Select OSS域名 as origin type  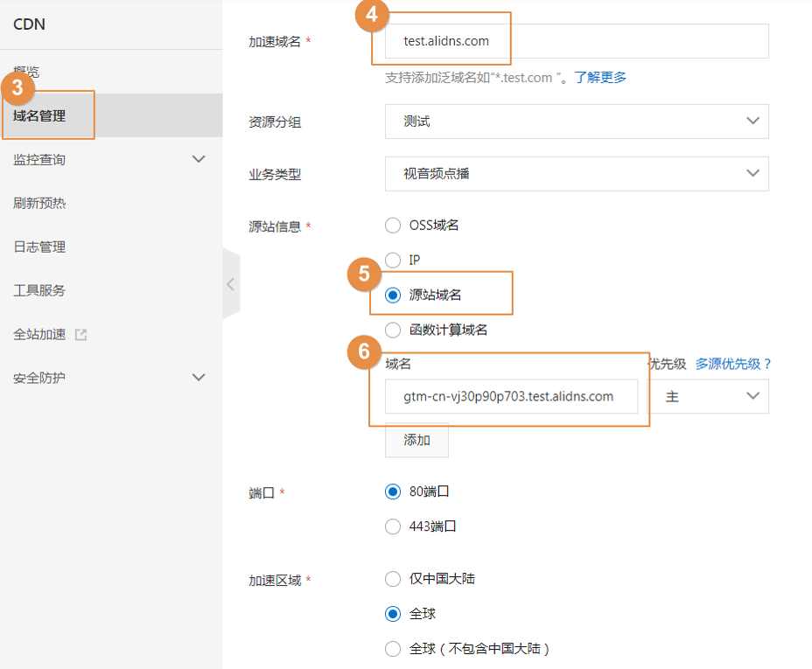393,226
